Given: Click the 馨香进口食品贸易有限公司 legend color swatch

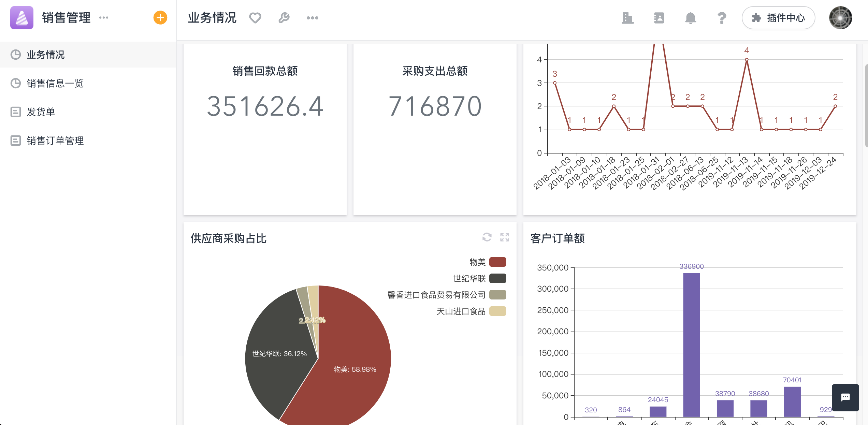Looking at the screenshot, I should [497, 295].
